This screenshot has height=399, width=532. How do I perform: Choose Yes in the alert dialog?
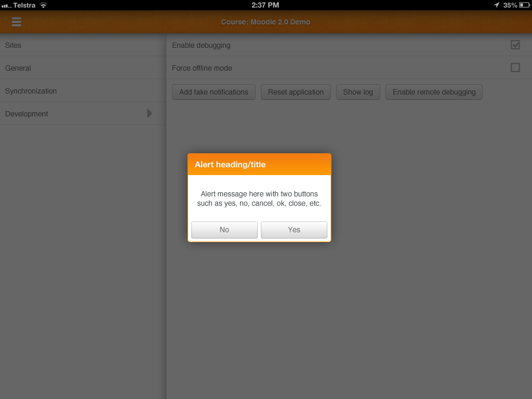[294, 230]
